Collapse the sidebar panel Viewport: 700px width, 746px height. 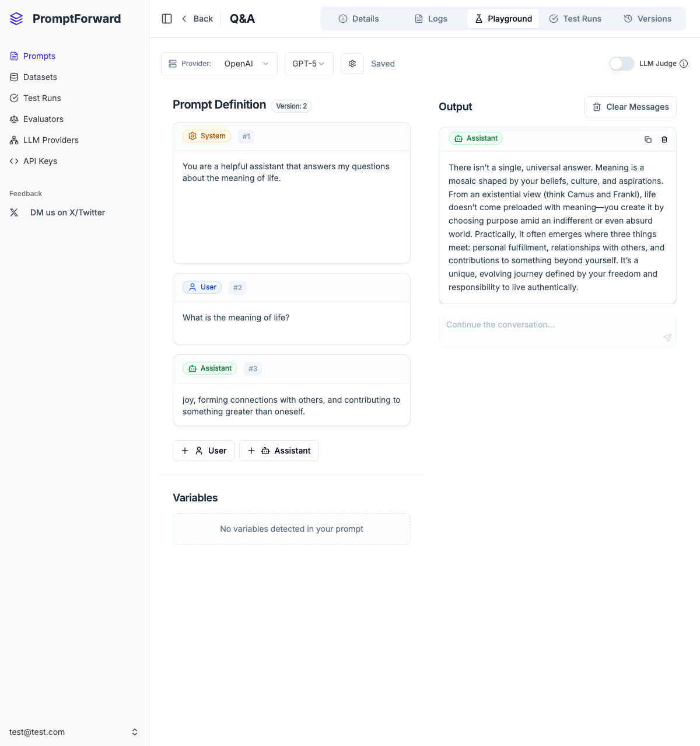click(167, 19)
